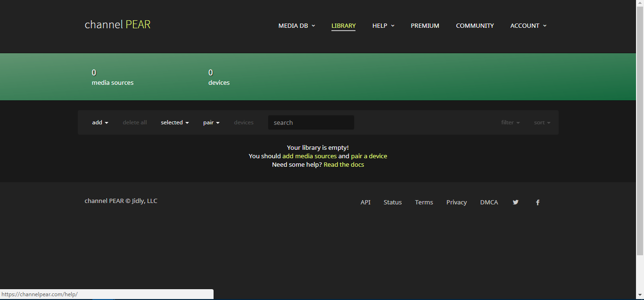Image resolution: width=644 pixels, height=300 pixels.
Task: Open the Premium page
Action: 425,26
